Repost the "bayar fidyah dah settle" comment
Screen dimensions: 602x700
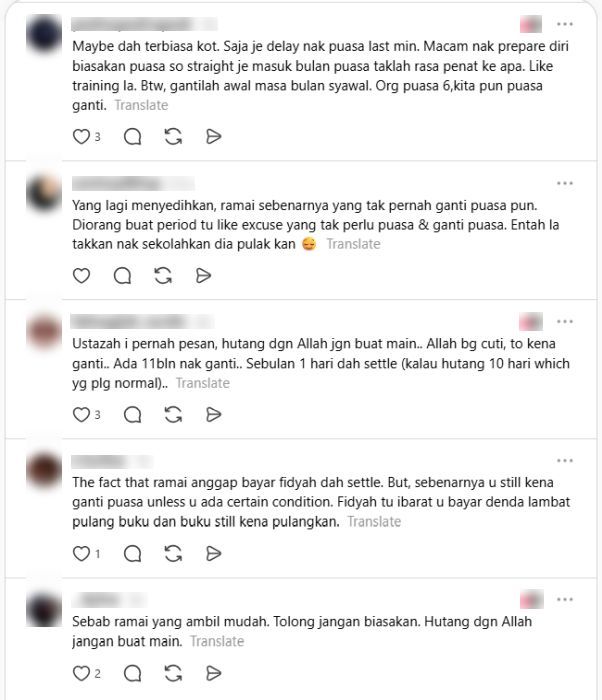click(x=173, y=554)
